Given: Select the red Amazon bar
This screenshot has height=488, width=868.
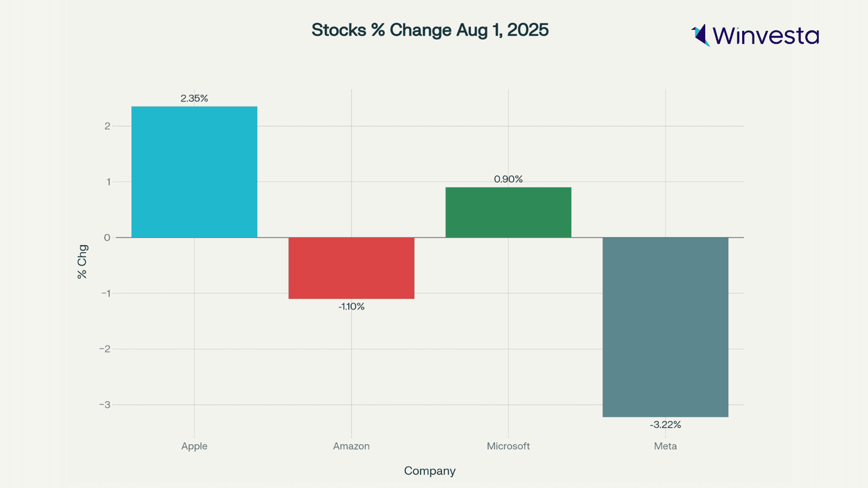Looking at the screenshot, I should pyautogui.click(x=352, y=268).
